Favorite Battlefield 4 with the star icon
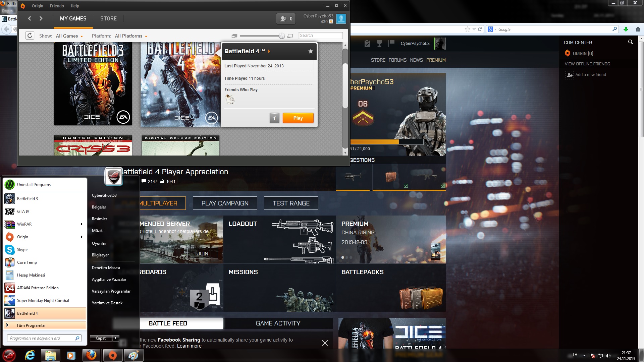The image size is (644, 362). click(x=311, y=51)
